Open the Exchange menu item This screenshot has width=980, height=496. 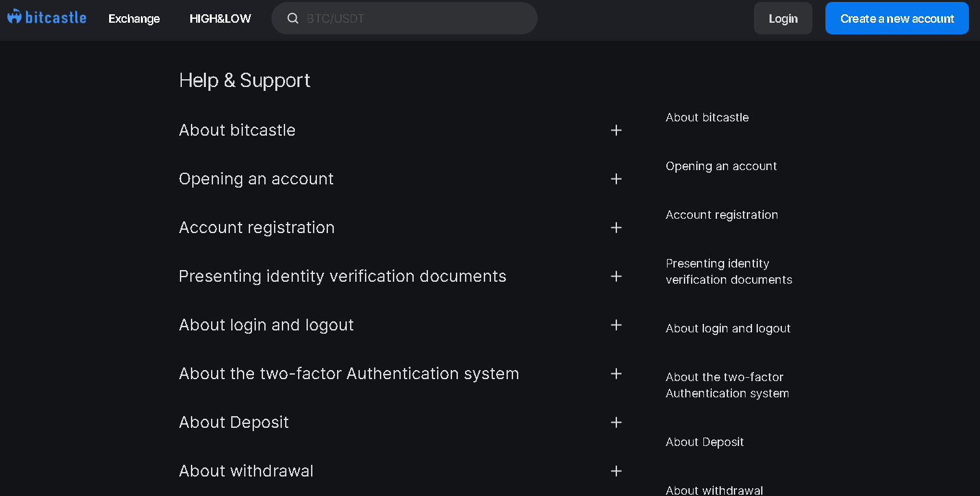[x=134, y=19]
